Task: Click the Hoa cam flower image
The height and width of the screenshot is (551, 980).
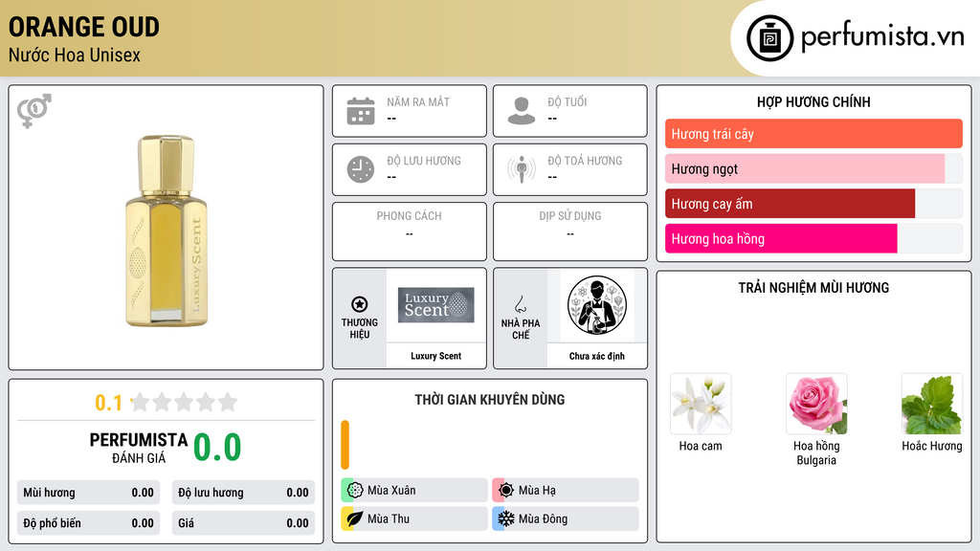Action: [701, 405]
